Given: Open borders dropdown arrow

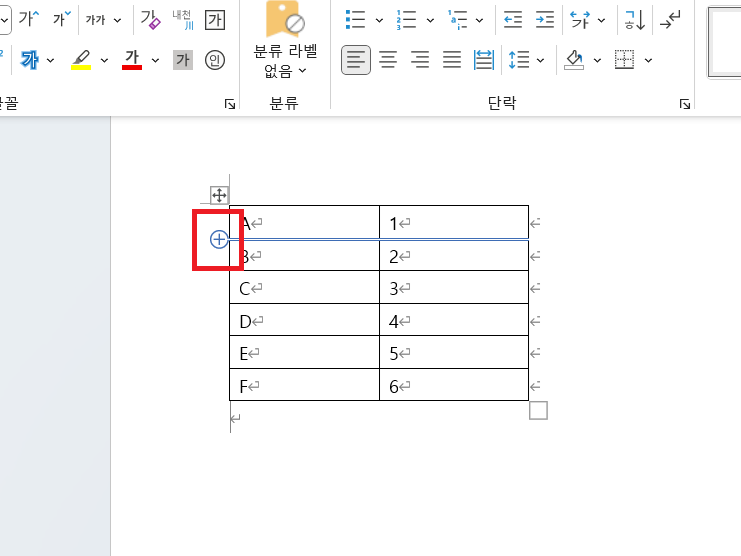Looking at the screenshot, I should click(648, 60).
